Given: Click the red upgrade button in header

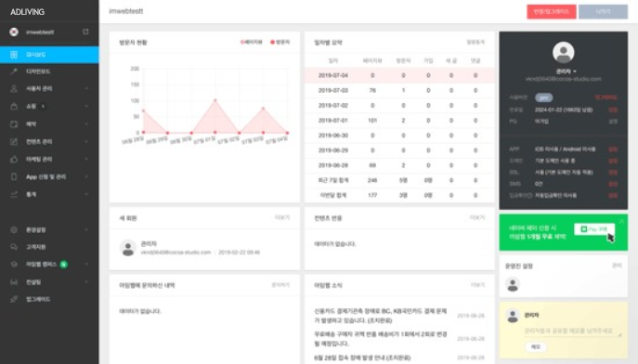Looking at the screenshot, I should click(552, 11).
